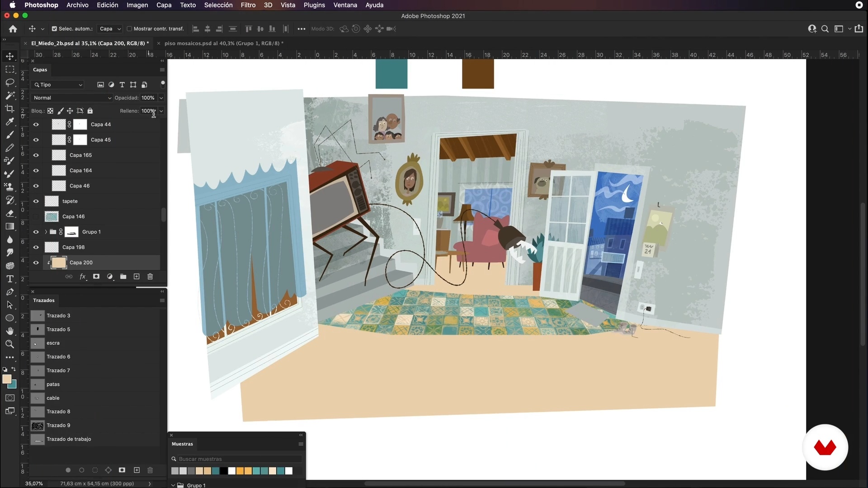Open Capa auto-select target dropdown
This screenshot has height=488, width=868.
(x=110, y=29)
